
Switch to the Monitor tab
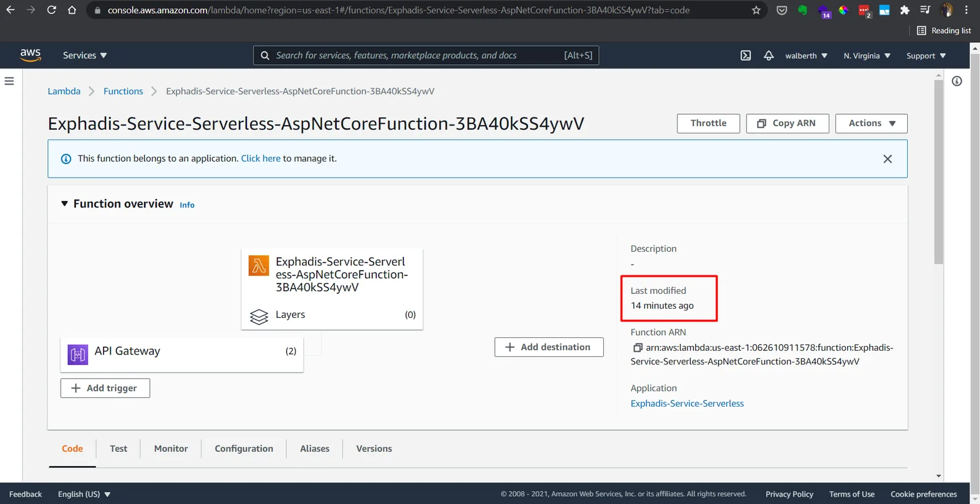[x=171, y=449]
